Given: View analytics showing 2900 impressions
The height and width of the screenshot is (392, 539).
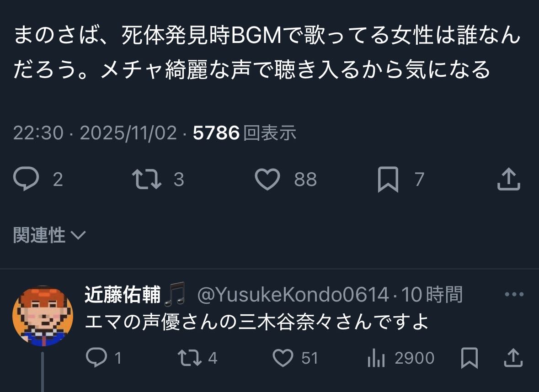Looking at the screenshot, I should point(401,358).
